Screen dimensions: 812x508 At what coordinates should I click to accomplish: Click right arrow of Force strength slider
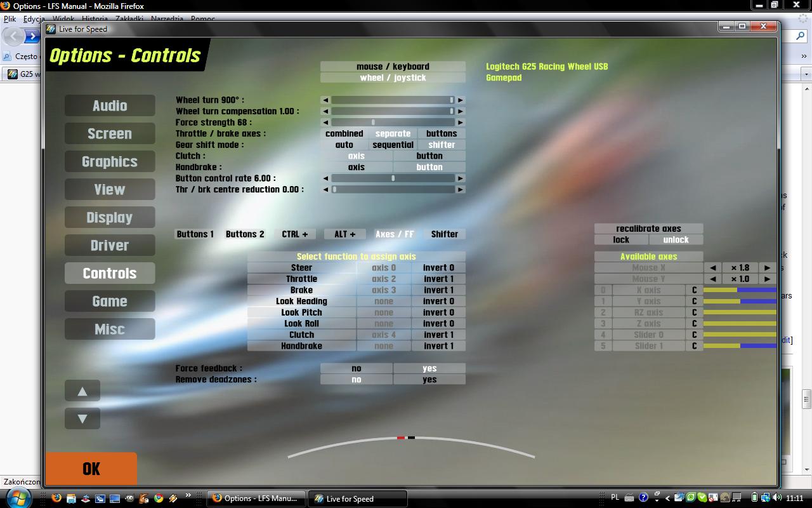click(461, 123)
